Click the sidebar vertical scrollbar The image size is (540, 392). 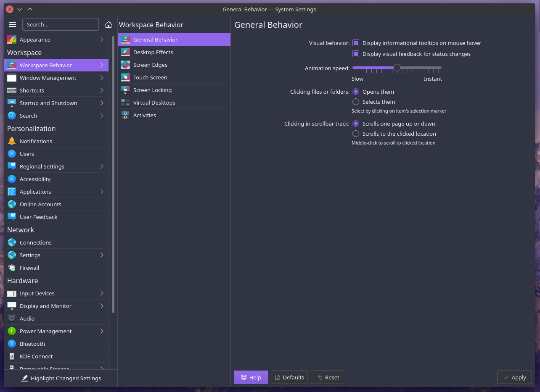[113, 174]
